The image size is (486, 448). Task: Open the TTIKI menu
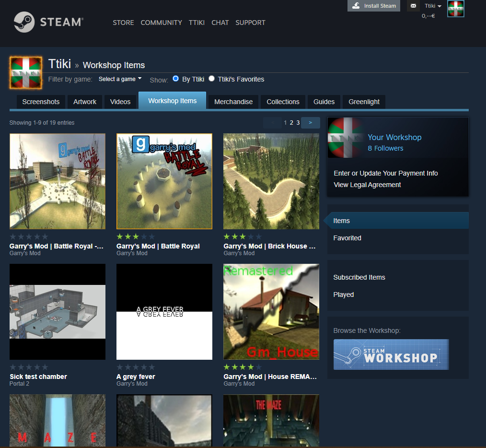(197, 23)
